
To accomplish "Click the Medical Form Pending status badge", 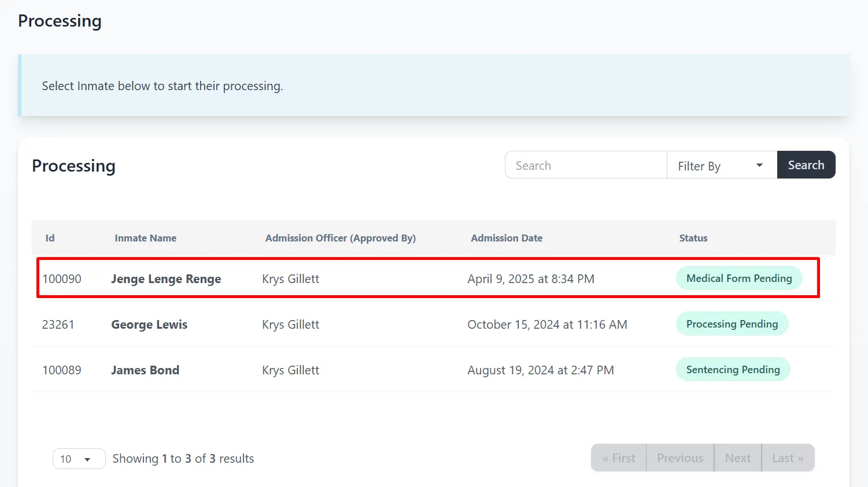I will (738, 278).
